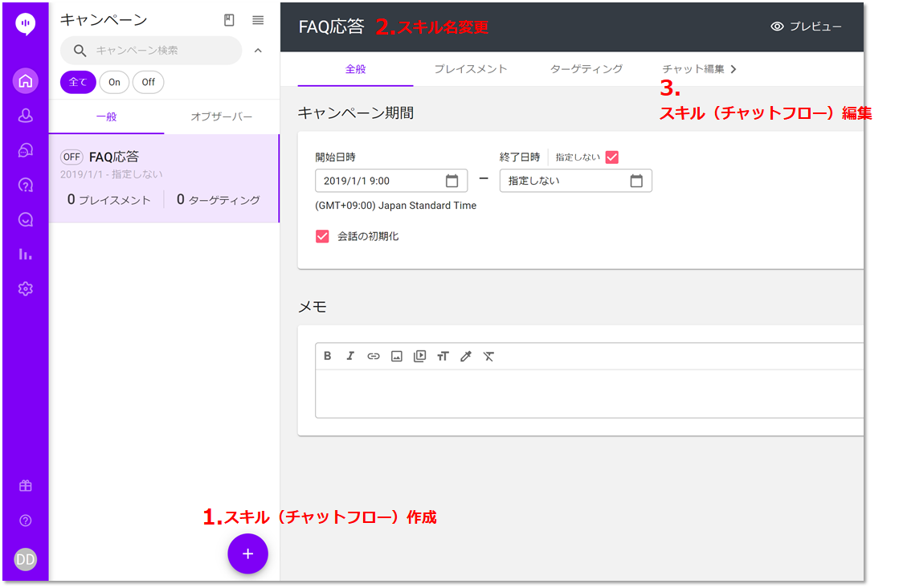This screenshot has height=588, width=903.
Task: Open the text color picker in the memo editor
Action: [466, 356]
